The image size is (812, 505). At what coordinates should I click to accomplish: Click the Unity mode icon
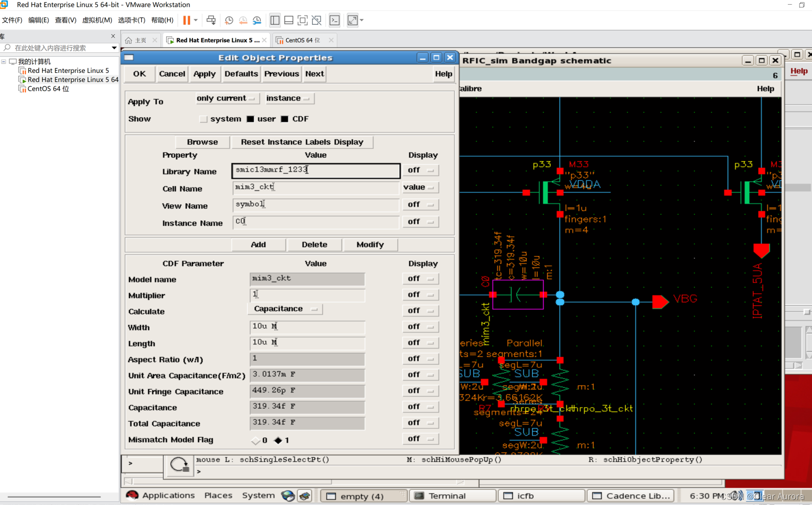(x=317, y=20)
